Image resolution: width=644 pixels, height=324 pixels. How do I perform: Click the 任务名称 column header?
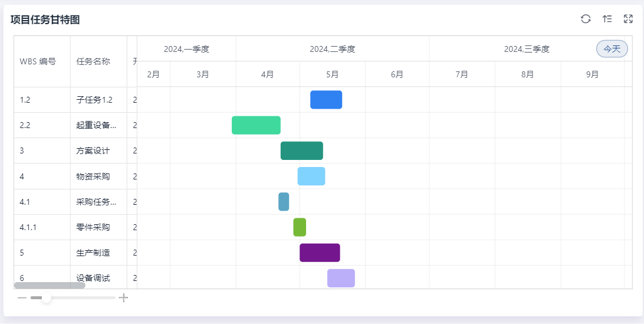coord(93,61)
